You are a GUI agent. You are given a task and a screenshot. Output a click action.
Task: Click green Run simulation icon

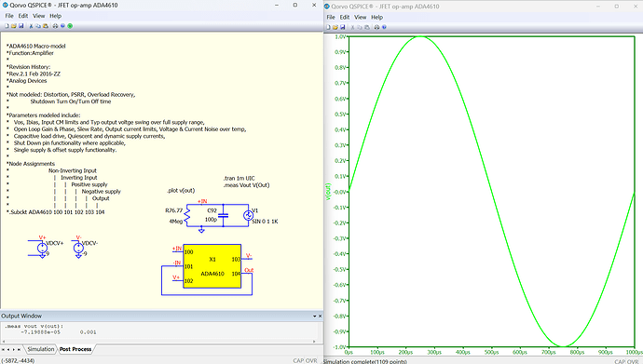point(70,26)
